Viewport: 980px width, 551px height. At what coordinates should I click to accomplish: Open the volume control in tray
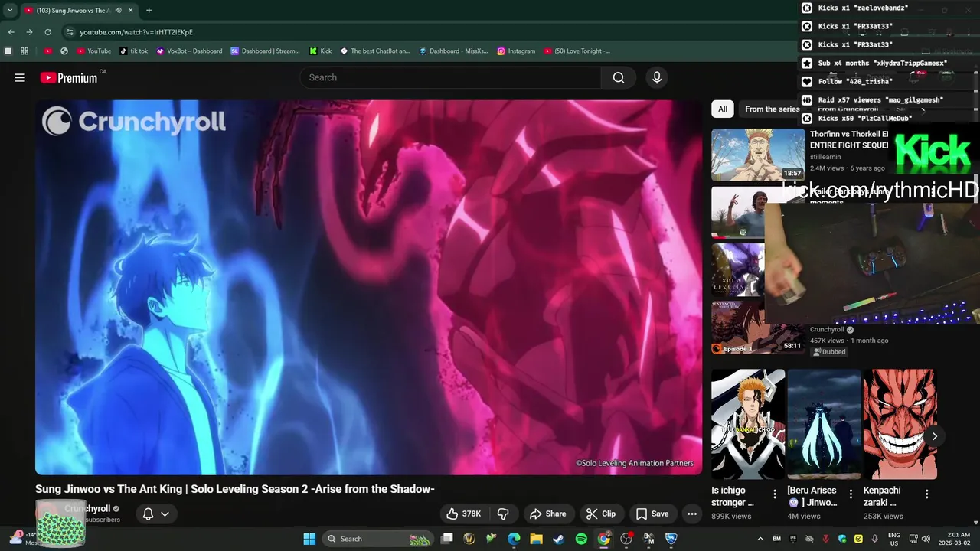[x=925, y=539]
